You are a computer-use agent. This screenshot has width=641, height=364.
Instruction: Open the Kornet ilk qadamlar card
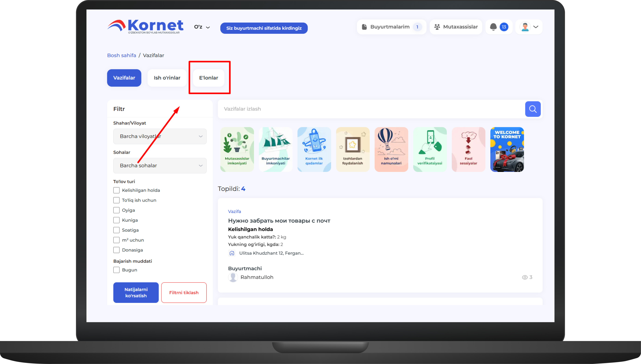tap(314, 149)
